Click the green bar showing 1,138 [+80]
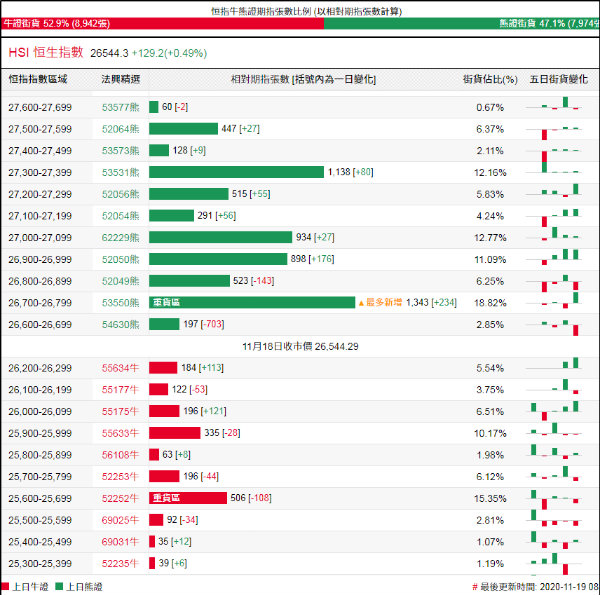 coord(236,172)
